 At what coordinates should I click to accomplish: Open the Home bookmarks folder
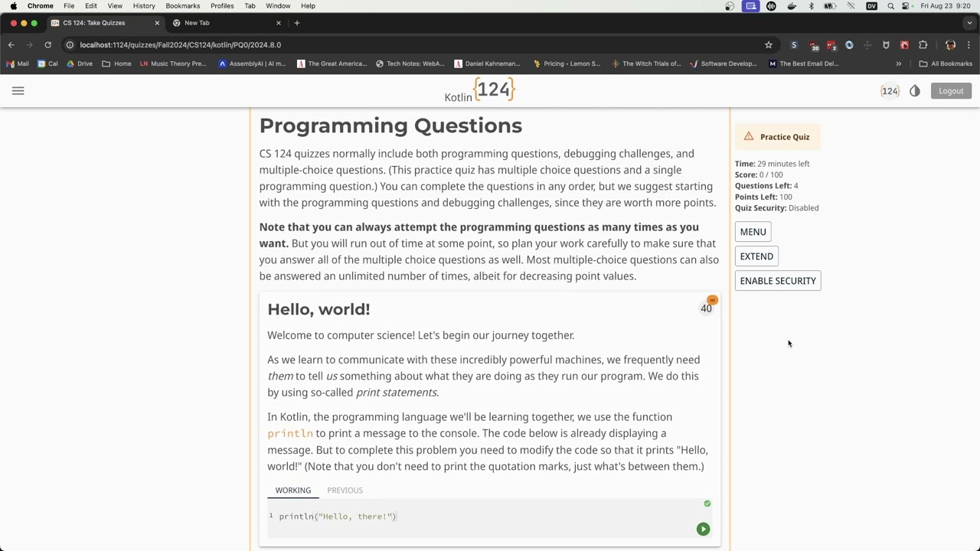[116, 64]
